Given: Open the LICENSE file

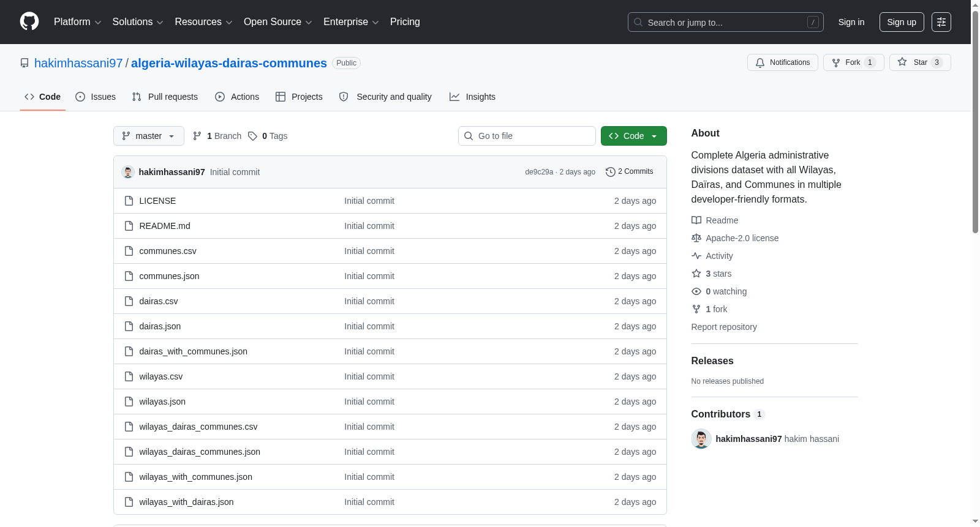Looking at the screenshot, I should pyautogui.click(x=157, y=201).
